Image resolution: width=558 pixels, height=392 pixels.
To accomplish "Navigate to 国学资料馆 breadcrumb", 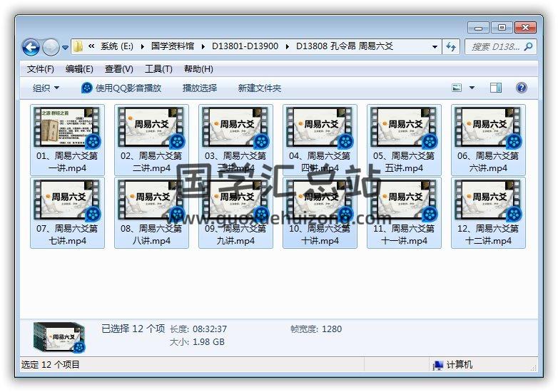I will [173, 46].
